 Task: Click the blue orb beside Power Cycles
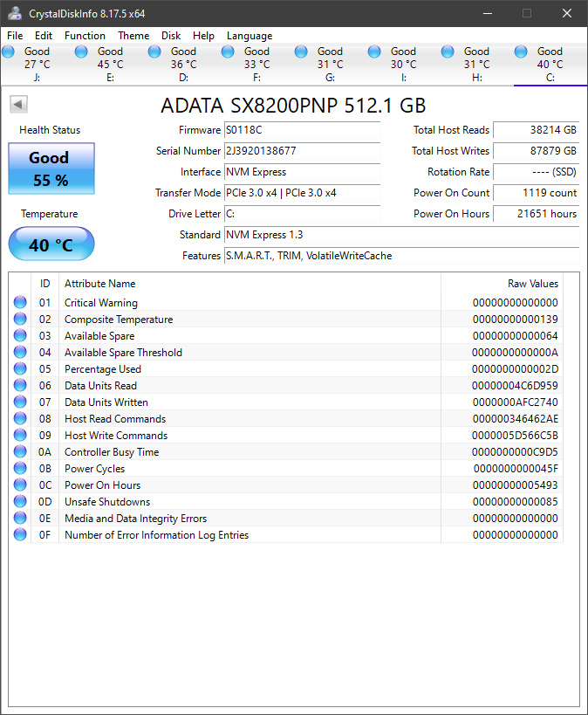coord(20,468)
